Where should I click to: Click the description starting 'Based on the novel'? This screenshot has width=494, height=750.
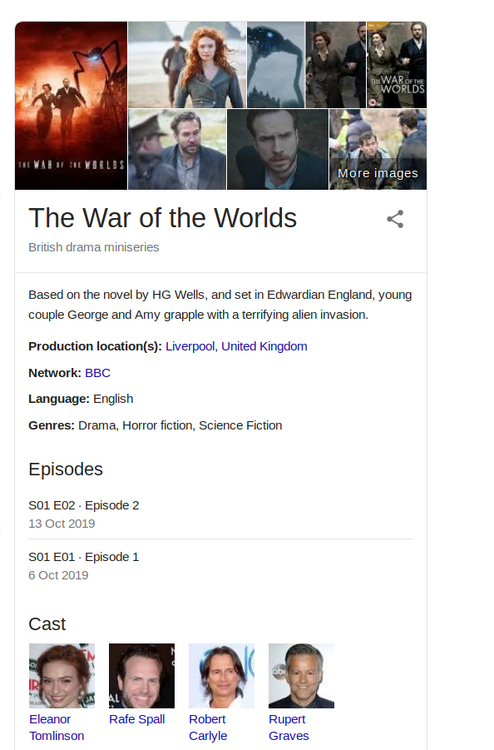220,305
